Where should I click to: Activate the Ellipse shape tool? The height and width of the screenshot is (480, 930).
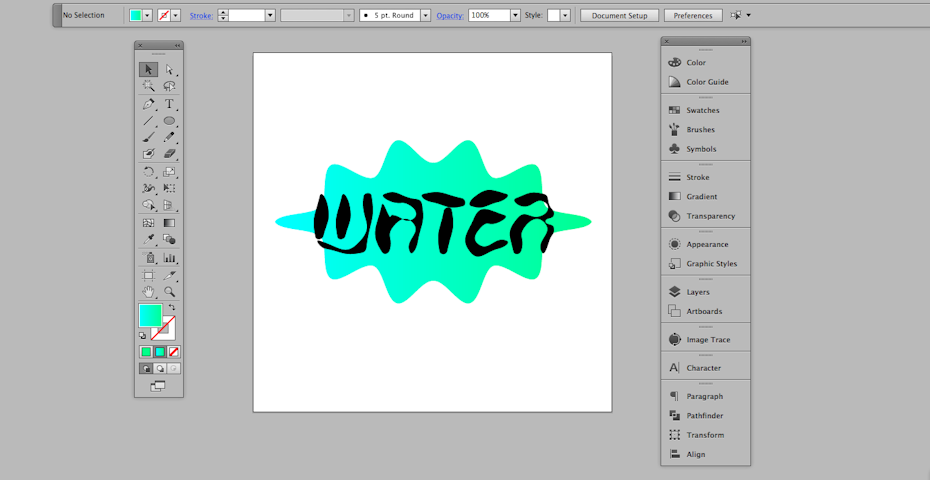click(x=169, y=121)
